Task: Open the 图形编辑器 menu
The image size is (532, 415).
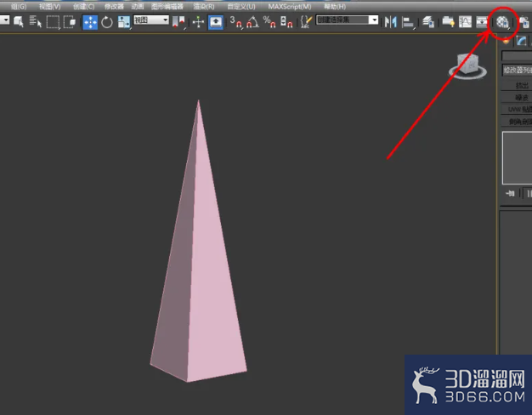Action: pyautogui.click(x=167, y=7)
